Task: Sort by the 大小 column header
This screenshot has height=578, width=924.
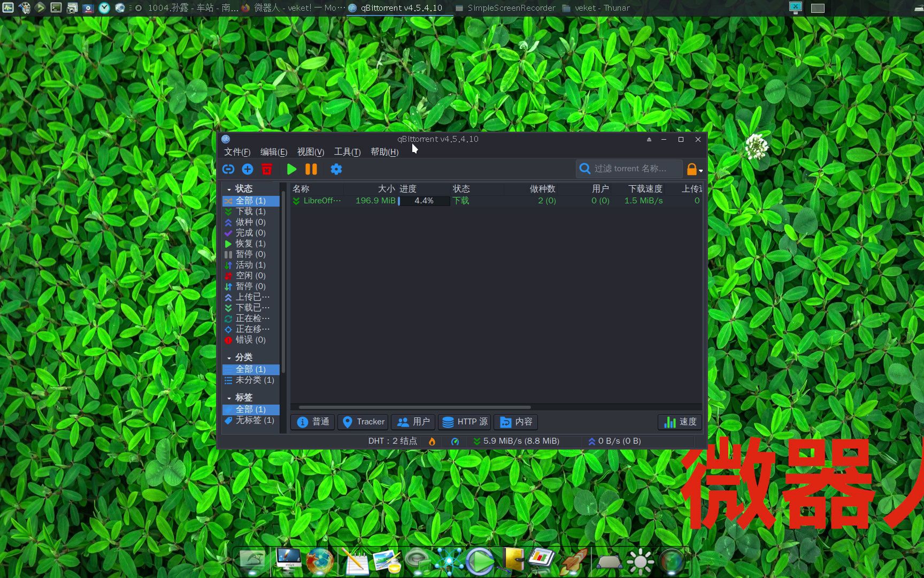Action: pyautogui.click(x=370, y=189)
